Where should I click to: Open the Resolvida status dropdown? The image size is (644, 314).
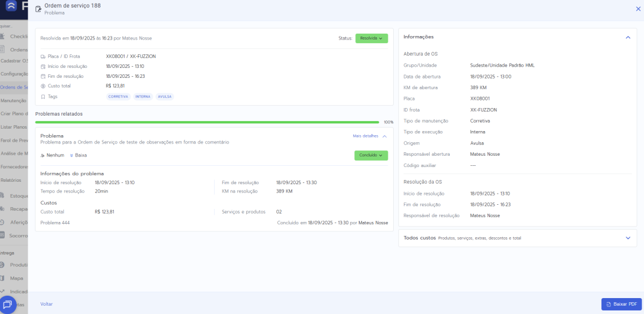click(x=371, y=38)
